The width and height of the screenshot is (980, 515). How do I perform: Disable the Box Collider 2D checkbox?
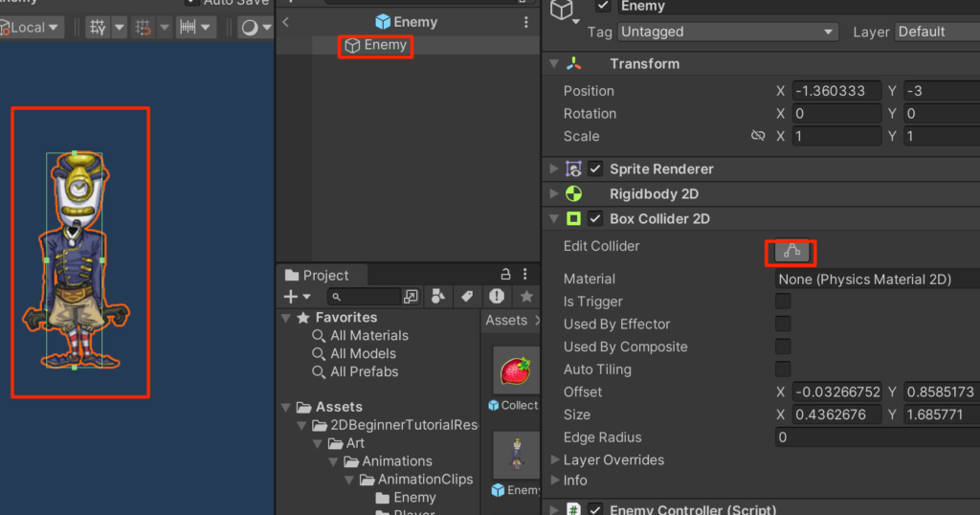(x=595, y=219)
